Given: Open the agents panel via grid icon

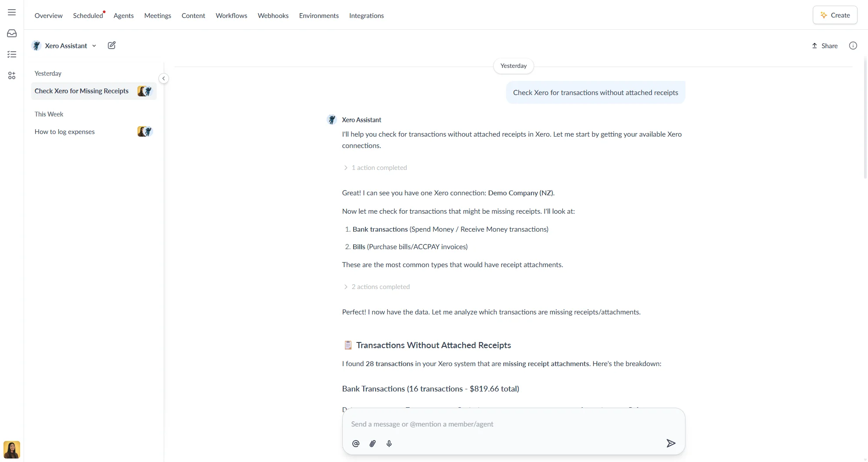Looking at the screenshot, I should 11,75.
